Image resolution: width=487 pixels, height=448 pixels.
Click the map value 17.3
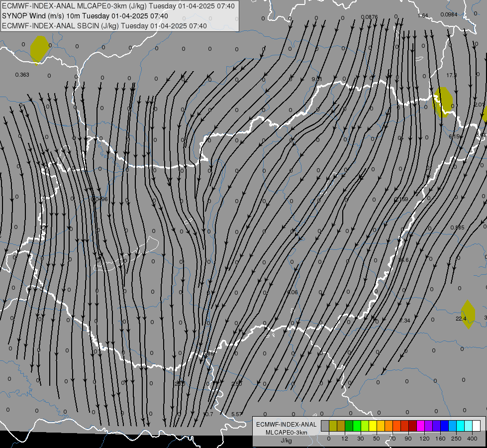coord(452,75)
